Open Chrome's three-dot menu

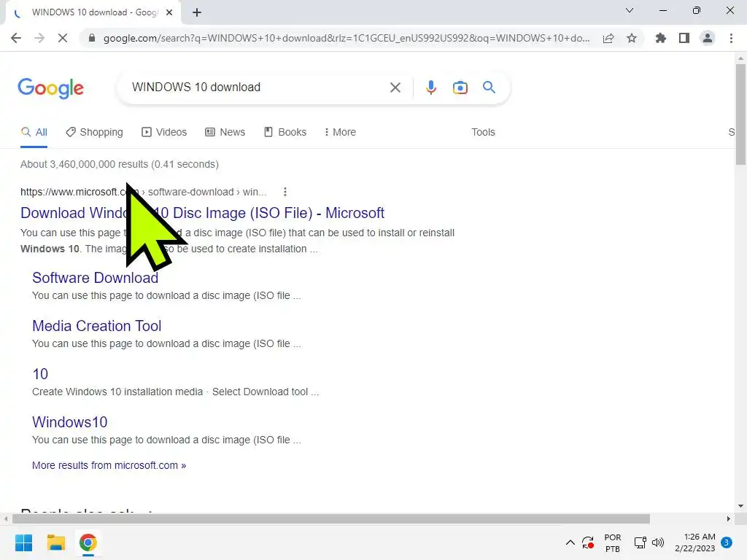(731, 38)
